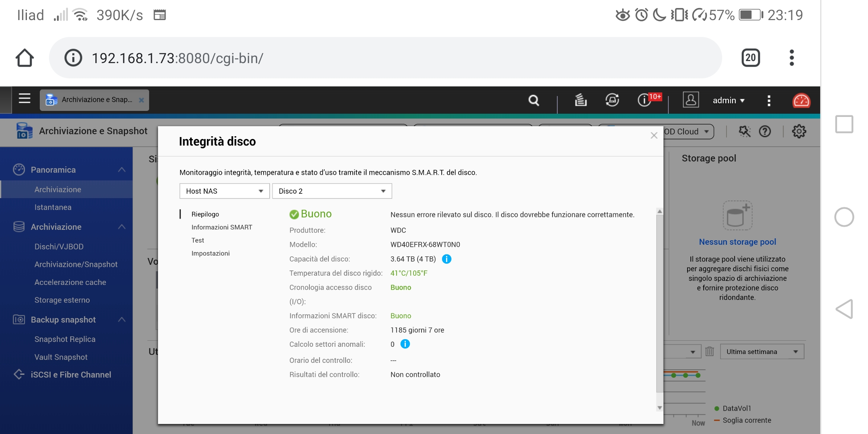This screenshot has width=868, height=434.
Task: Select the Impostazioni tab
Action: tap(211, 254)
